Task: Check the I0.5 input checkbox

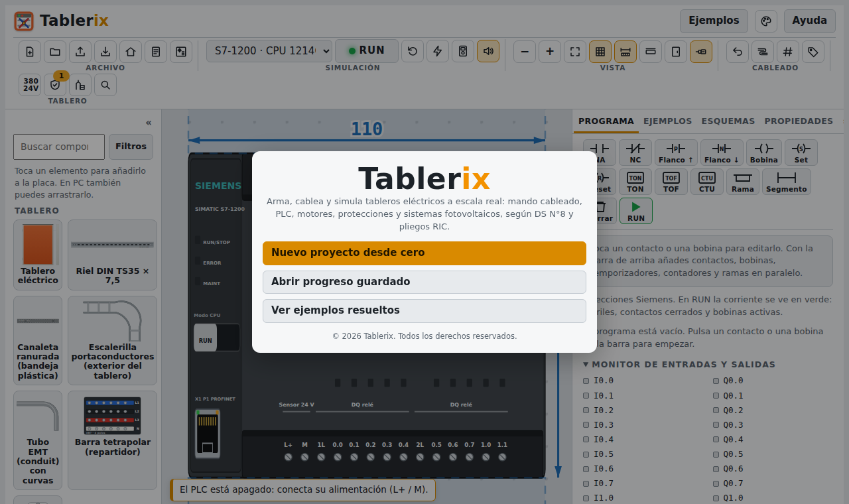Action: [x=586, y=454]
